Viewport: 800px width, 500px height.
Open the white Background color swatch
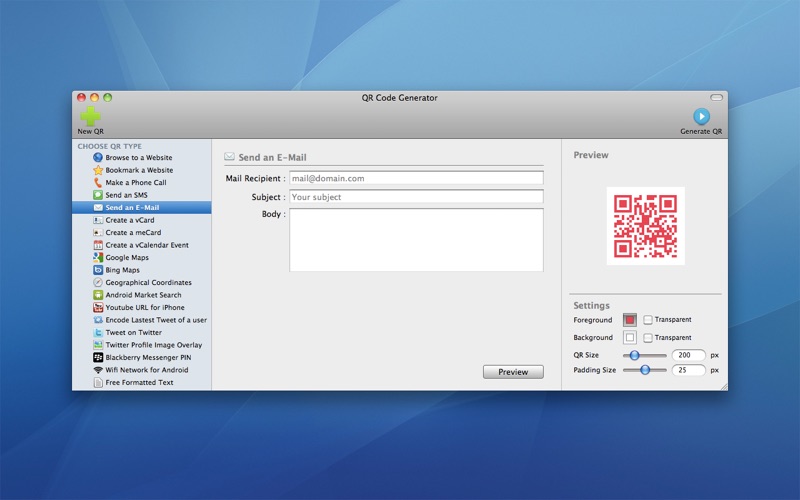coord(630,337)
